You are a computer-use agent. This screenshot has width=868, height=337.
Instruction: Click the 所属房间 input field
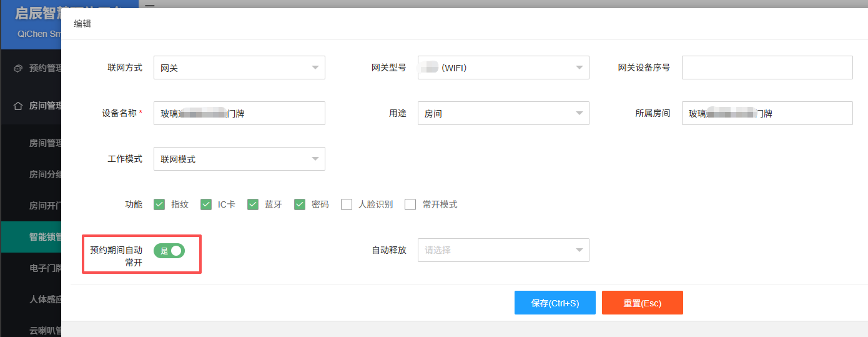point(767,113)
